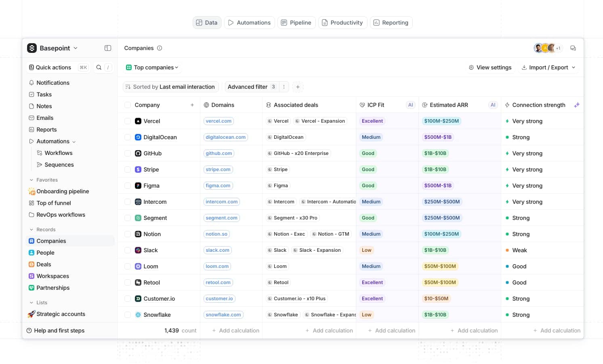This screenshot has height=364, width=603.
Task: Switch to the Reporting tab
Action: 391,23
